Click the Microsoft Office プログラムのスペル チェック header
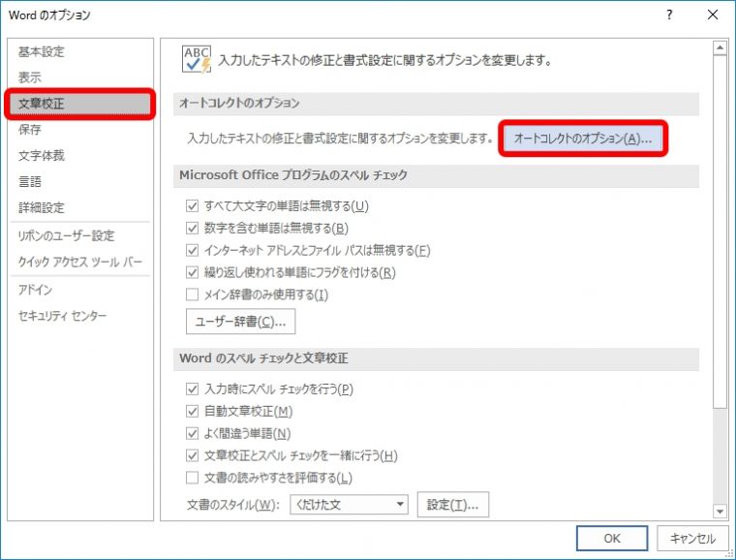The image size is (736, 560). pos(436,175)
